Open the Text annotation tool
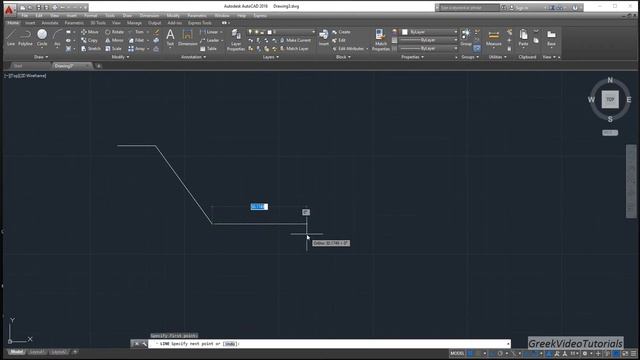 pos(170,38)
